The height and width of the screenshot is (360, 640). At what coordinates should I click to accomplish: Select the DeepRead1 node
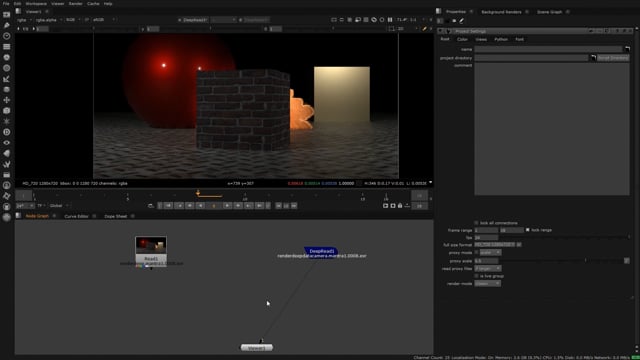(322, 251)
